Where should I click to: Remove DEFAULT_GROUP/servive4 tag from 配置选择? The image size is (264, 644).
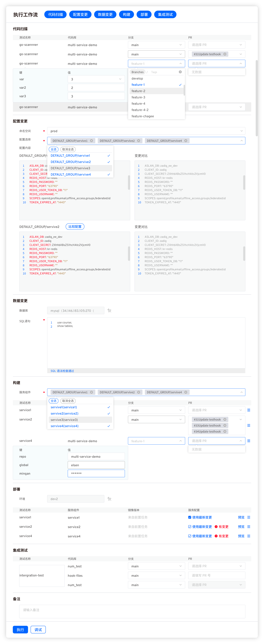(186, 141)
